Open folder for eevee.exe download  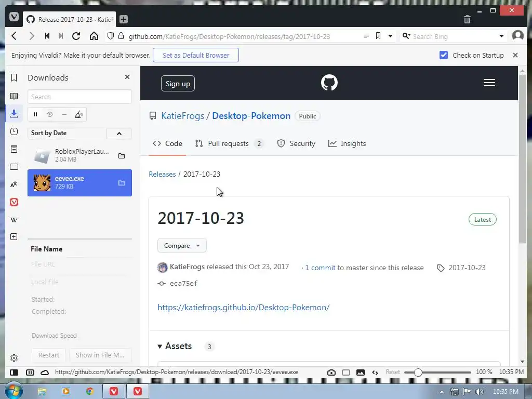click(122, 183)
